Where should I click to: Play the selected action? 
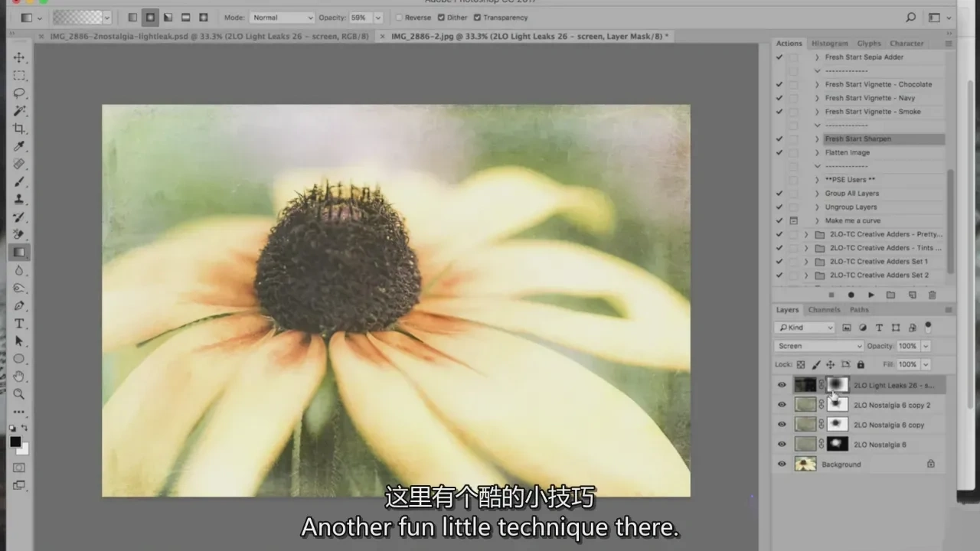[871, 295]
